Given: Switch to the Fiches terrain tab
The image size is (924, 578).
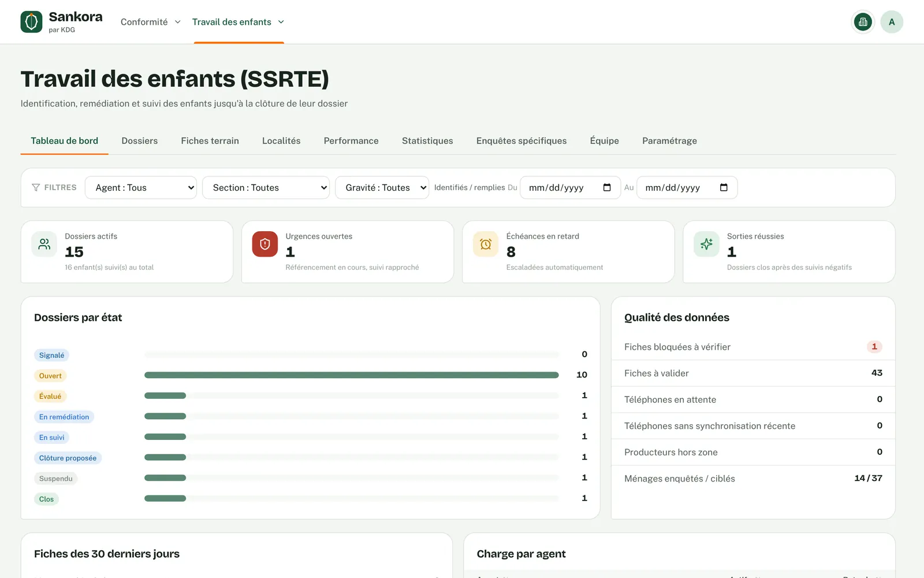Looking at the screenshot, I should pyautogui.click(x=210, y=140).
